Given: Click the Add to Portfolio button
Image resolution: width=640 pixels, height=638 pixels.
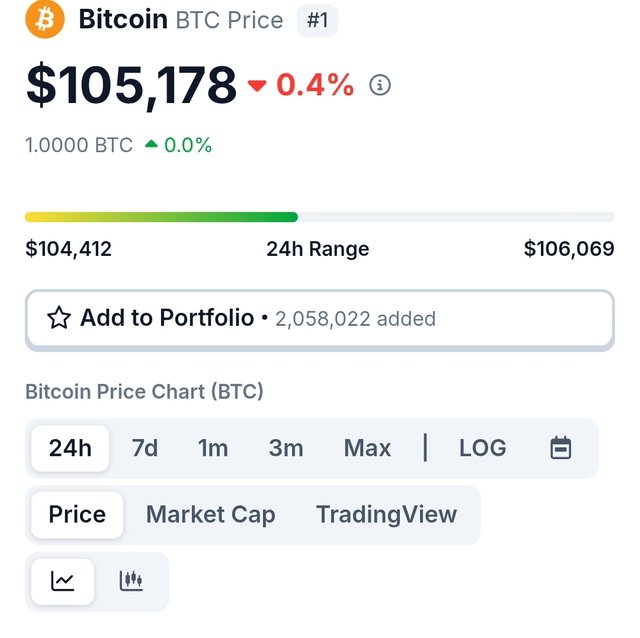Looking at the screenshot, I should [319, 320].
